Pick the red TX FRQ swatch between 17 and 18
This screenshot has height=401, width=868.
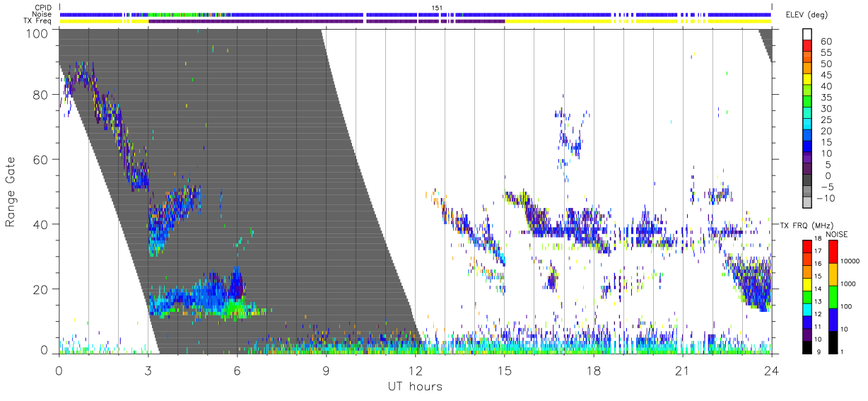point(807,246)
